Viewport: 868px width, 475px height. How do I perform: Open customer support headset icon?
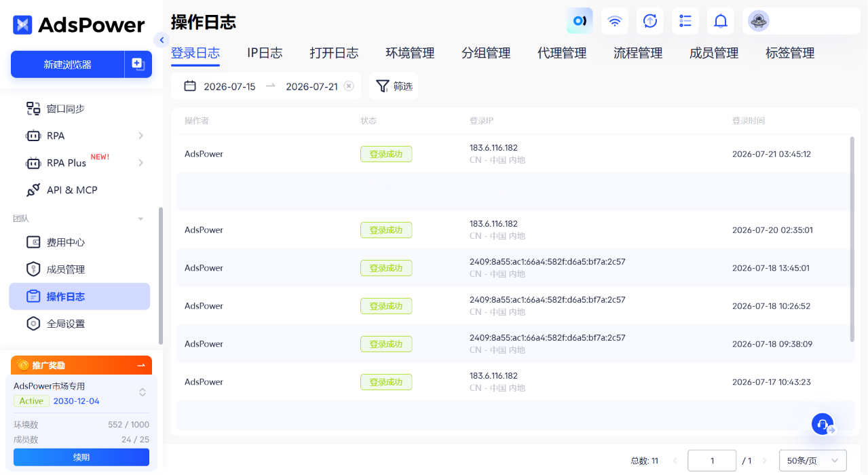[x=823, y=424]
